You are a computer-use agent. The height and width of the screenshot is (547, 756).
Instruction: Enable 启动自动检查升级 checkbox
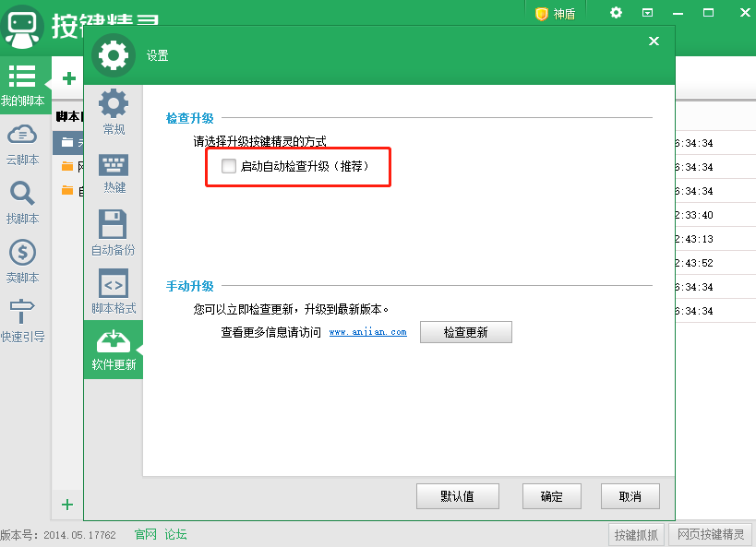[x=229, y=166]
